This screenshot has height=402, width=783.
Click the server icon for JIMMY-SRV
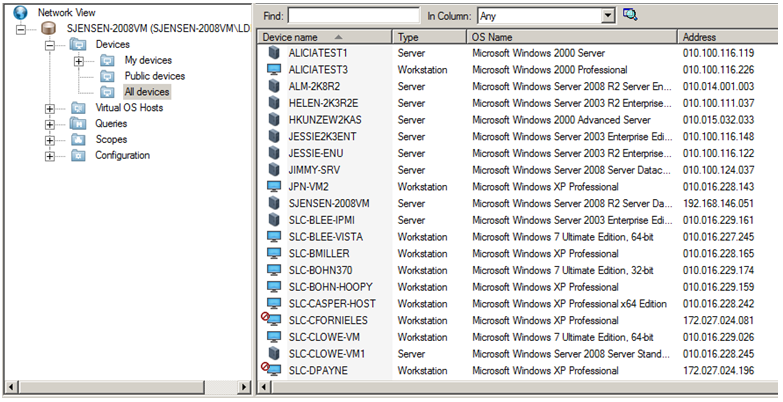click(x=274, y=170)
